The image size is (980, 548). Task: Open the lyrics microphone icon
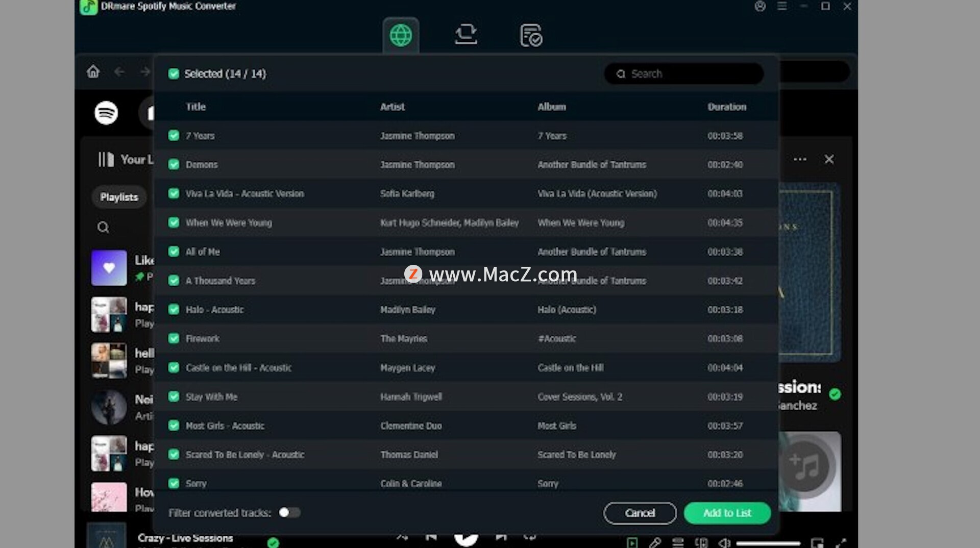(x=655, y=543)
